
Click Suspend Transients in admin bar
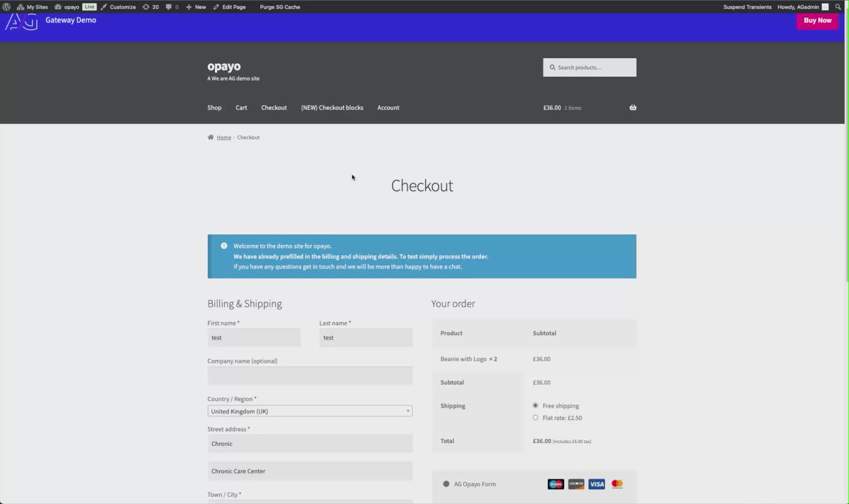(747, 6)
